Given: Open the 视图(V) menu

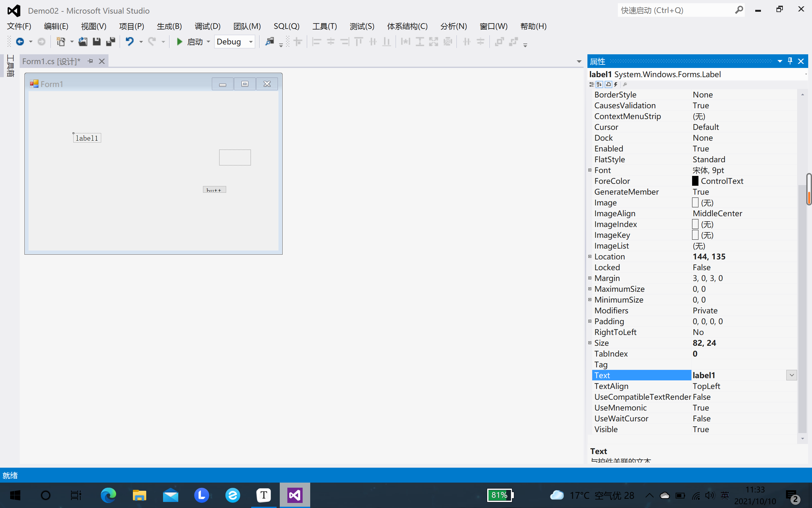Looking at the screenshot, I should tap(94, 26).
